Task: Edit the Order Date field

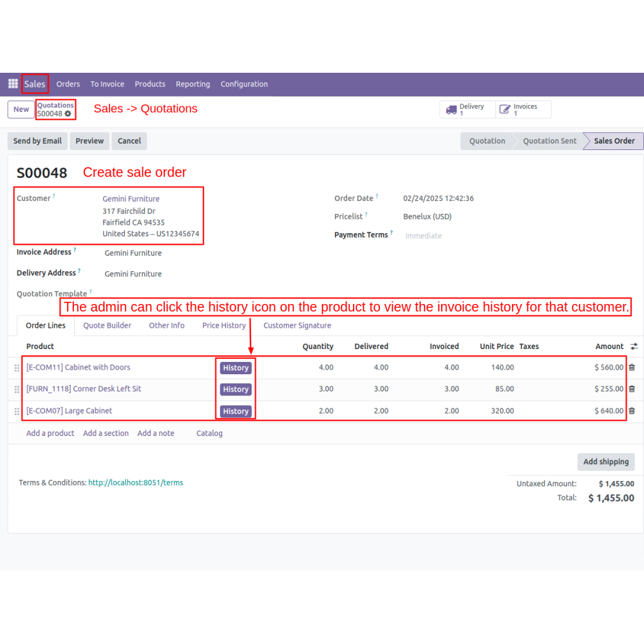Action: click(438, 198)
